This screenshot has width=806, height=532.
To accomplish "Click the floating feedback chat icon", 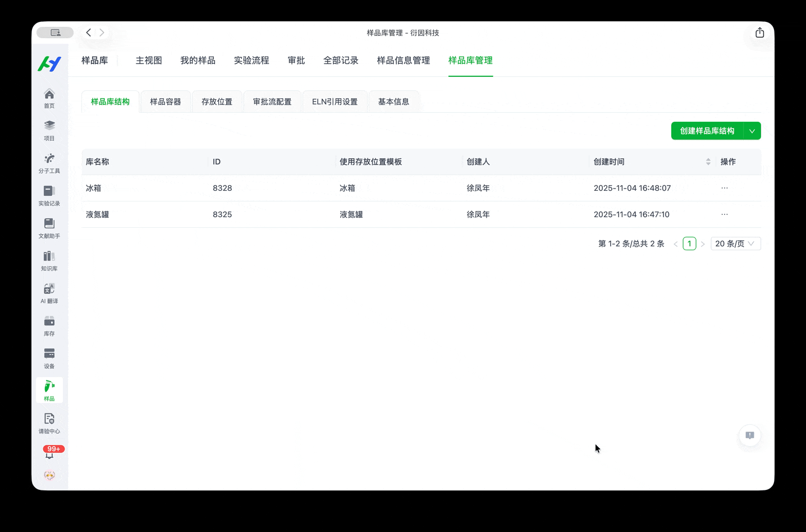I will click(x=749, y=435).
